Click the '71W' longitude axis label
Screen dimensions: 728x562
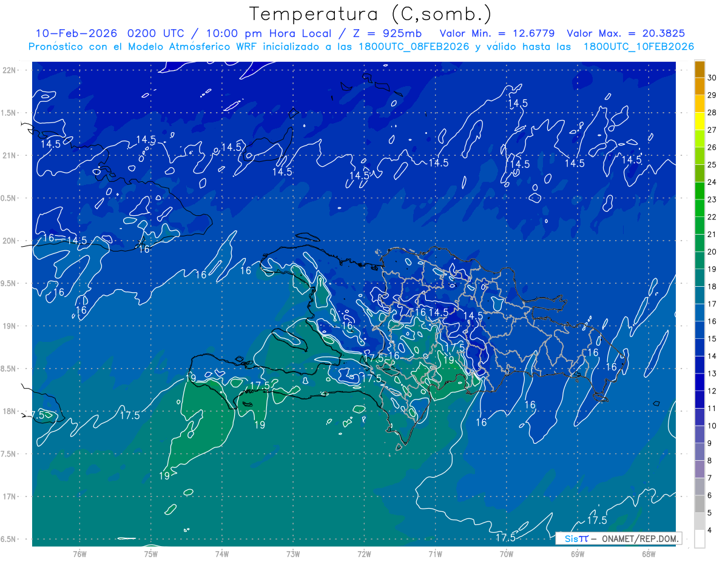point(435,554)
